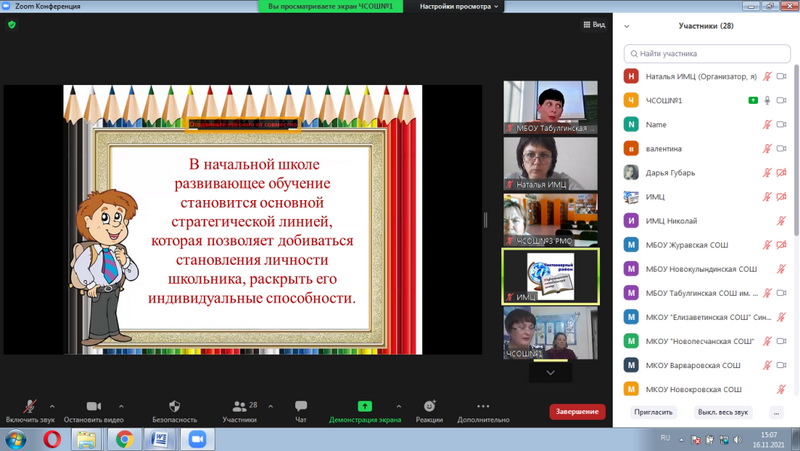This screenshot has width=800, height=451.
Task: Select ЧСОШ№1 video thumbnail
Action: coord(551,333)
